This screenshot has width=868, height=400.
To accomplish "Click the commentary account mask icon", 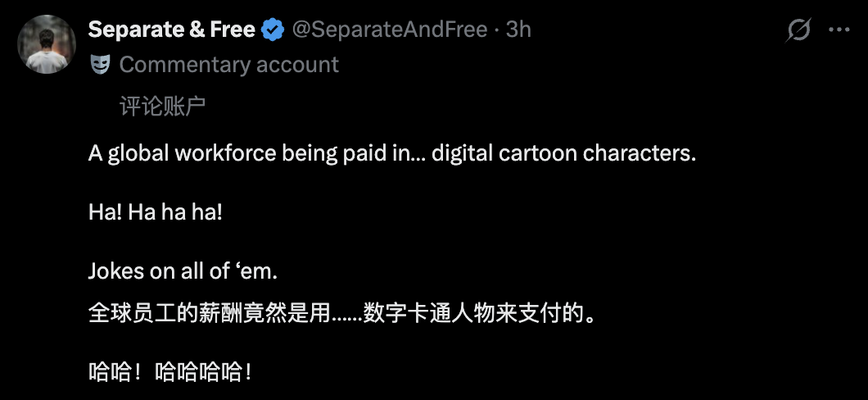I will click(100, 65).
